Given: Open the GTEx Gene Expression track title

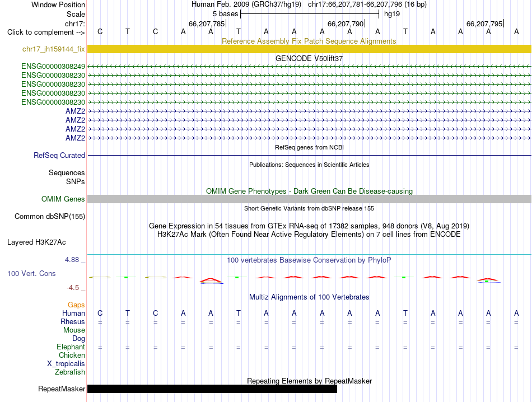Looking at the screenshot, I should coord(309,226).
